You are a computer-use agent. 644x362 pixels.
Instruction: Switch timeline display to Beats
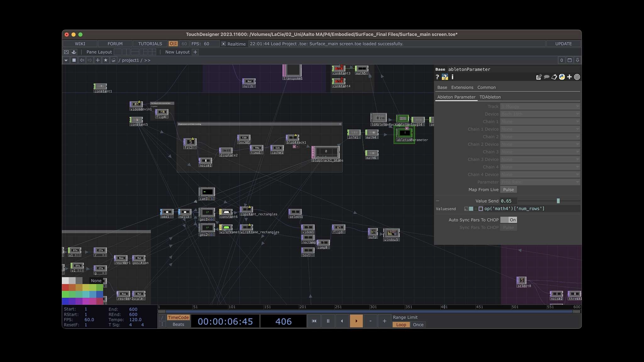[x=178, y=324]
